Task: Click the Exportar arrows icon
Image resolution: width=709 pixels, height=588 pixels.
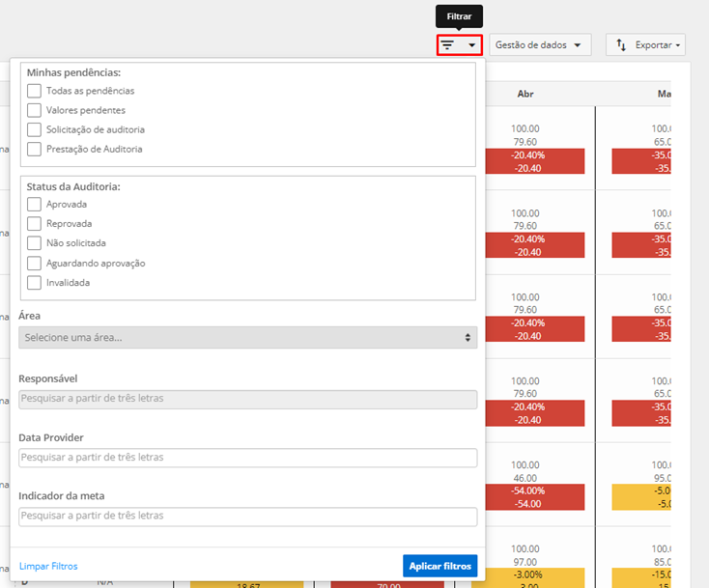Action: tap(621, 45)
